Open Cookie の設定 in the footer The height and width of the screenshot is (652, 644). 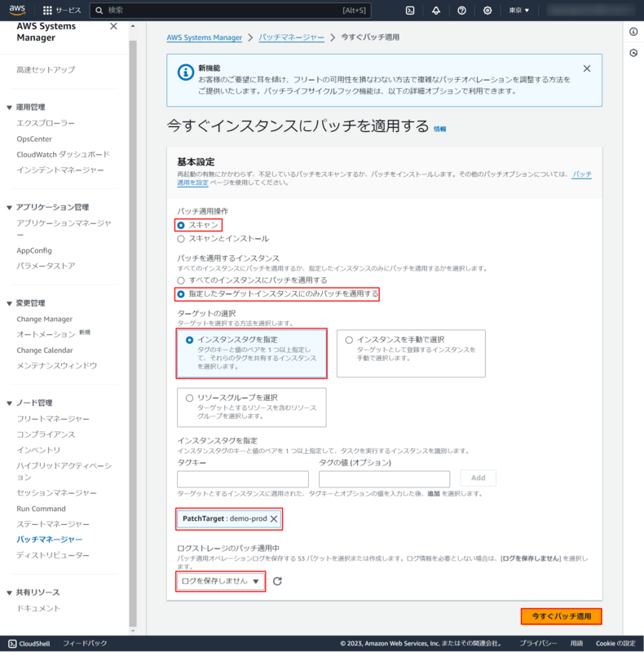[615, 644]
